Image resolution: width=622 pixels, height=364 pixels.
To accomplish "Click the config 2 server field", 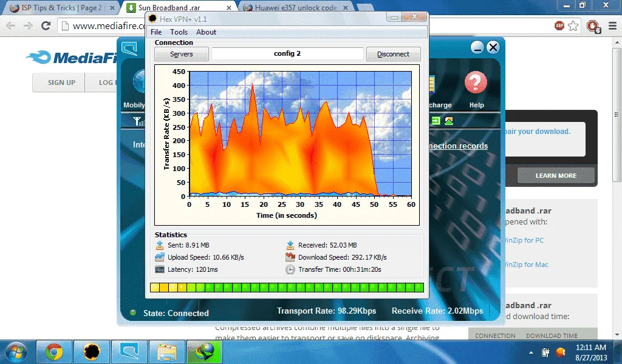I will tap(287, 53).
